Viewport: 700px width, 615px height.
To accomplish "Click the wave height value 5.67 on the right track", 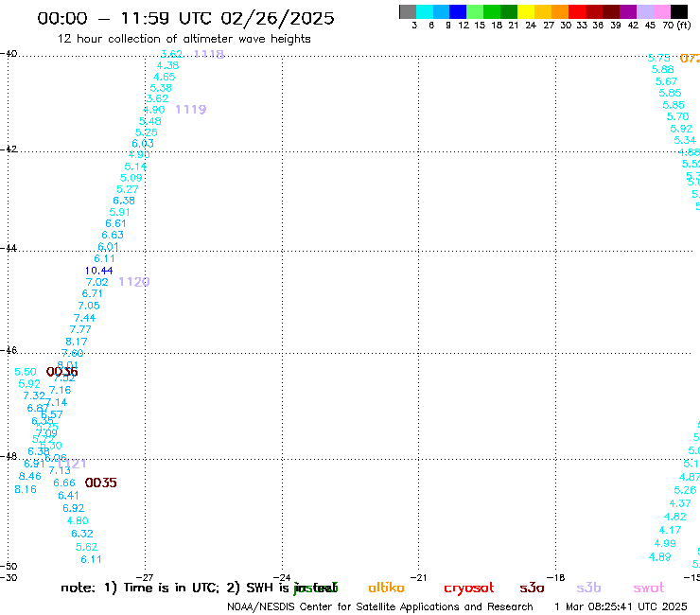I will click(667, 81).
